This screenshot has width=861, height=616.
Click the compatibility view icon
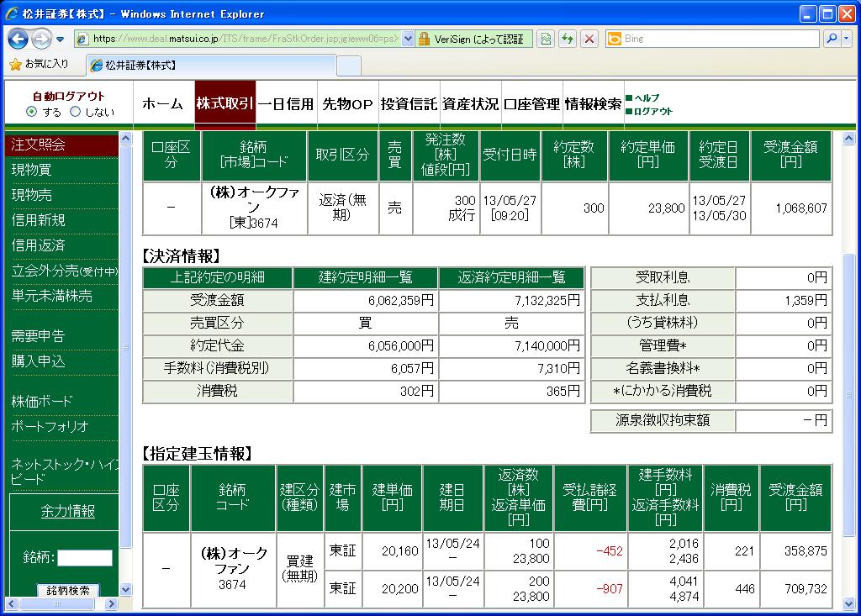(x=547, y=39)
